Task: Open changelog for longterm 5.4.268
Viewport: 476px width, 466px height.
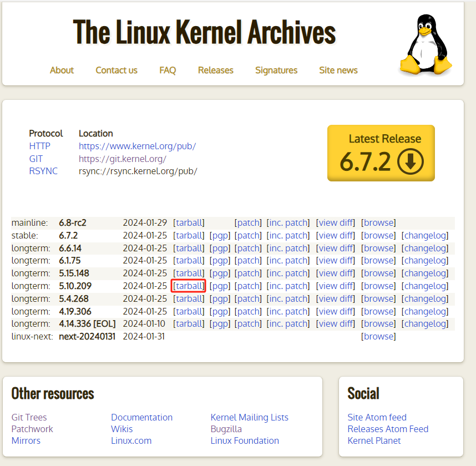Action: 425,298
